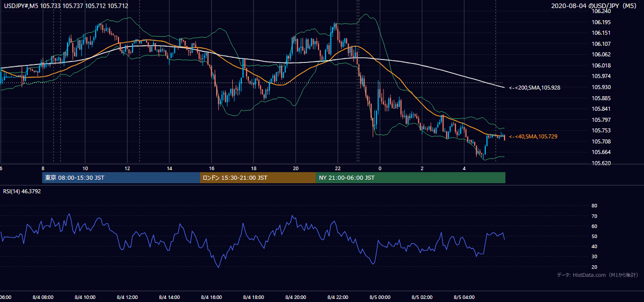Click price axis value 105.797
The height and width of the screenshot is (302, 644).
602,120
